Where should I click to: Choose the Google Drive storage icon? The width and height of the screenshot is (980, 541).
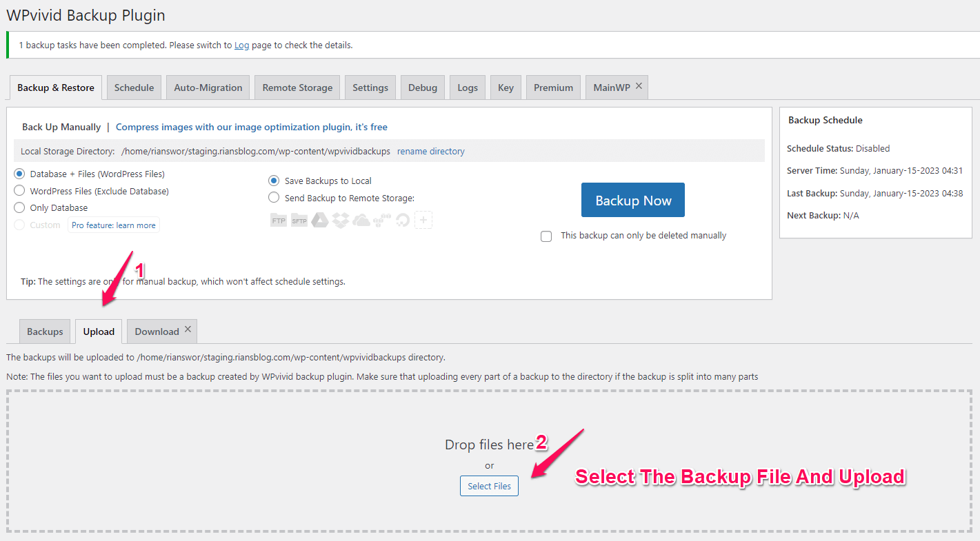pyautogui.click(x=319, y=221)
